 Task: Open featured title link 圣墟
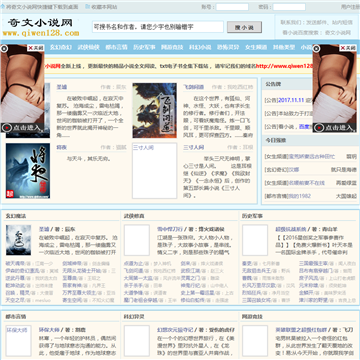62,87
